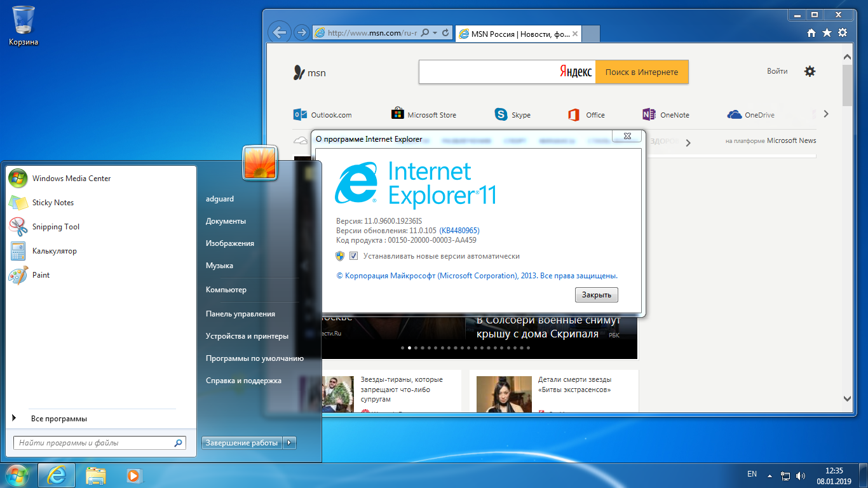Screen dimensions: 868x488
Task: Expand shutdown options arrow
Action: pos(289,443)
